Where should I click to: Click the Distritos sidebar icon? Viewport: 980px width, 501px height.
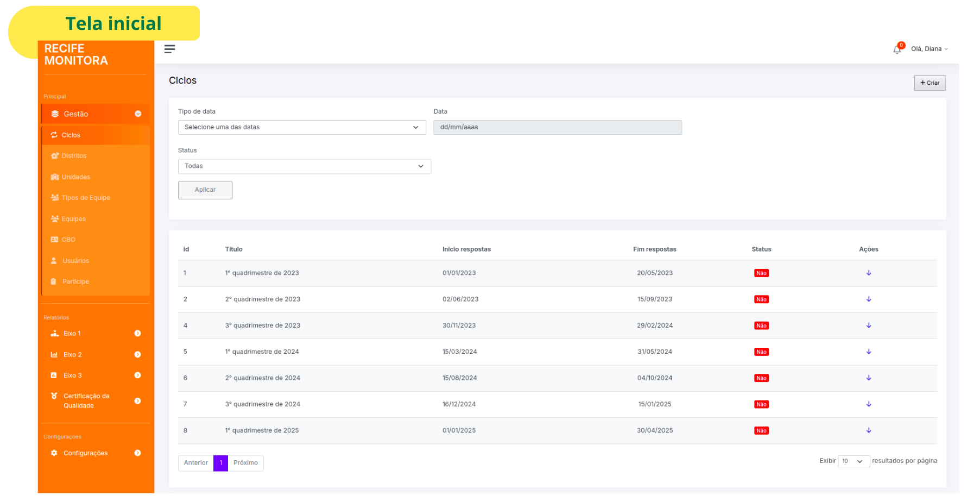(x=54, y=156)
